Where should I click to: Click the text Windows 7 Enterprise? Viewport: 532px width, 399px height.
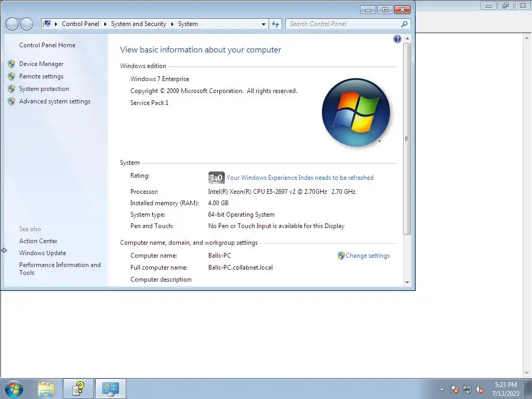[x=160, y=79]
